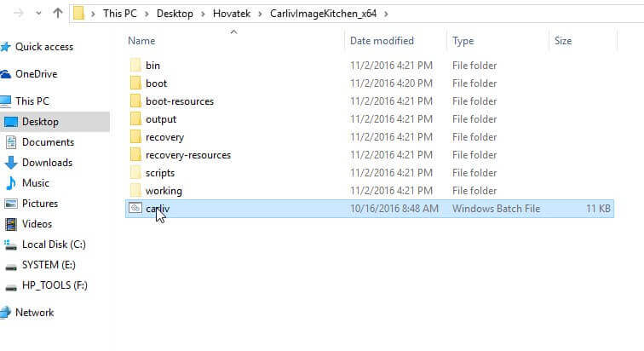Open OneDrive in navigation pane
Screen dimensions: 644x351
(x=36, y=74)
